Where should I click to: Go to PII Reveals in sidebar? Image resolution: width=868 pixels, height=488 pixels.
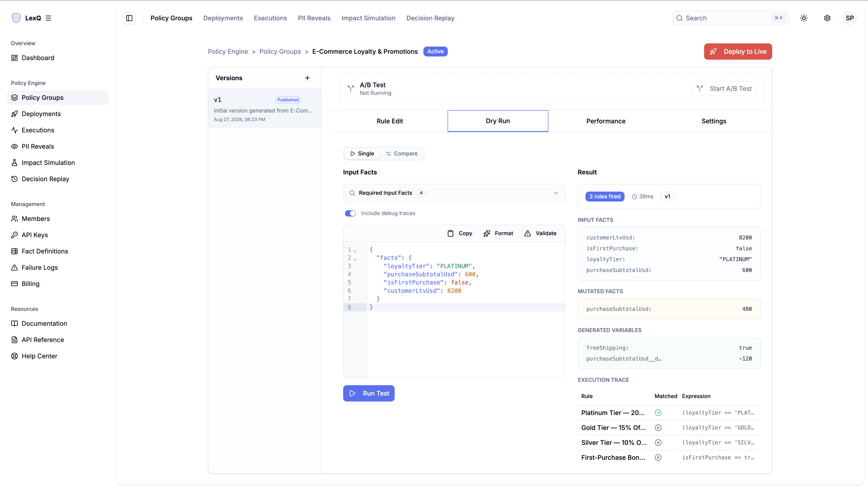click(58, 146)
